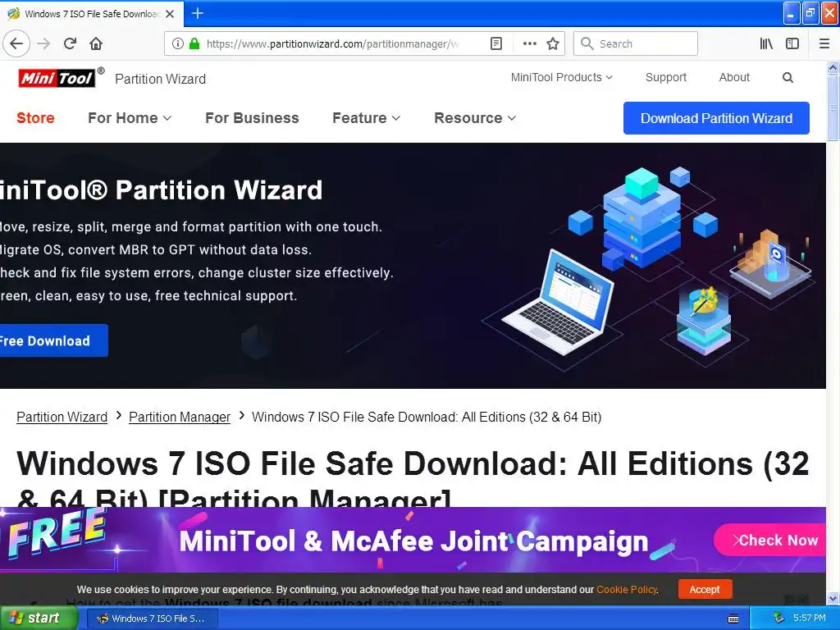840x630 pixels.
Task: Accept the cookie notice
Action: [x=705, y=589]
